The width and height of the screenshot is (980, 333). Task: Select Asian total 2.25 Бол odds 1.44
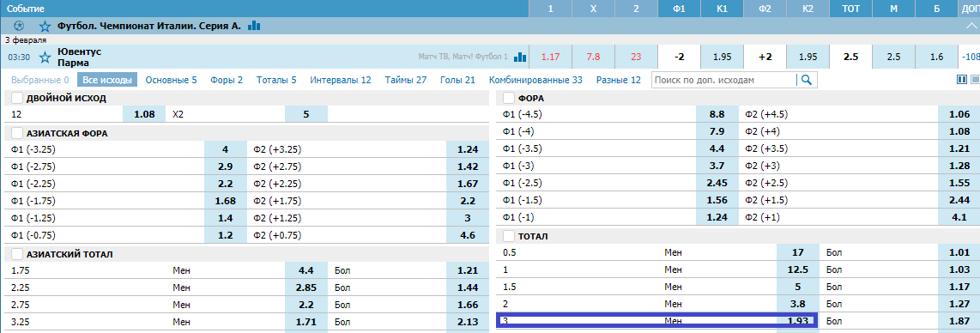pyautogui.click(x=469, y=288)
